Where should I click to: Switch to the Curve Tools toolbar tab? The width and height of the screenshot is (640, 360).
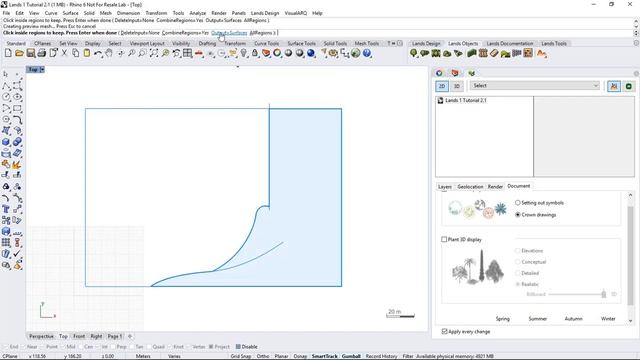click(x=267, y=43)
